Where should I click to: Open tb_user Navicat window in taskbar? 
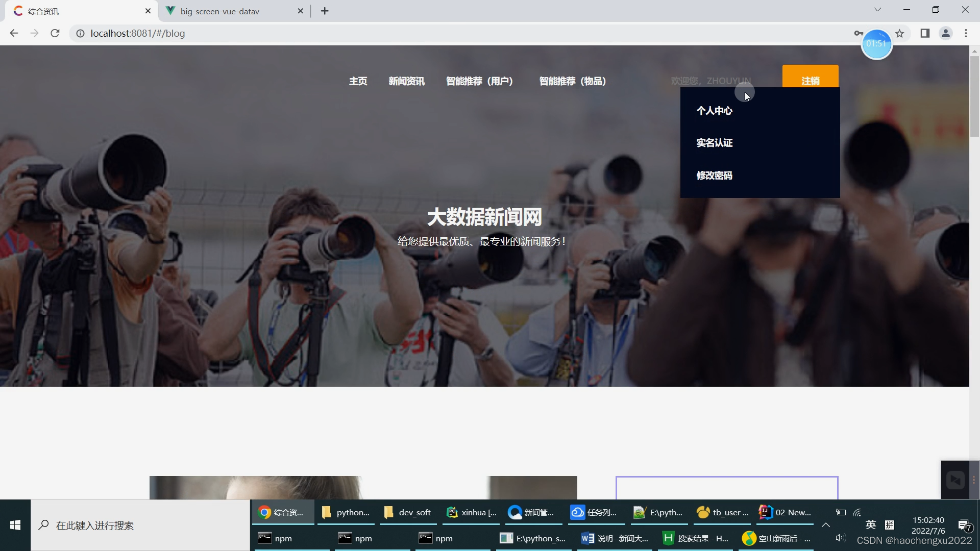[722, 512]
